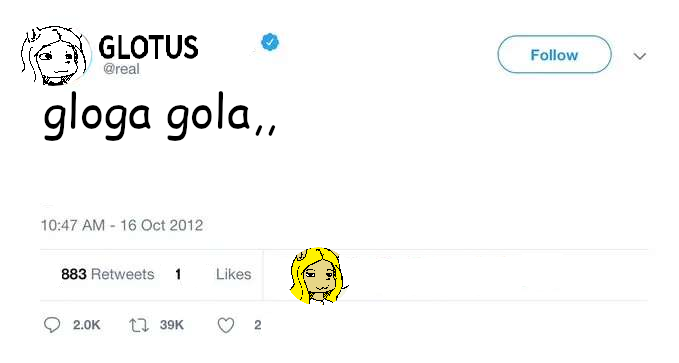Click the blue verified badge
This screenshot has height=363, width=679.
(x=270, y=42)
